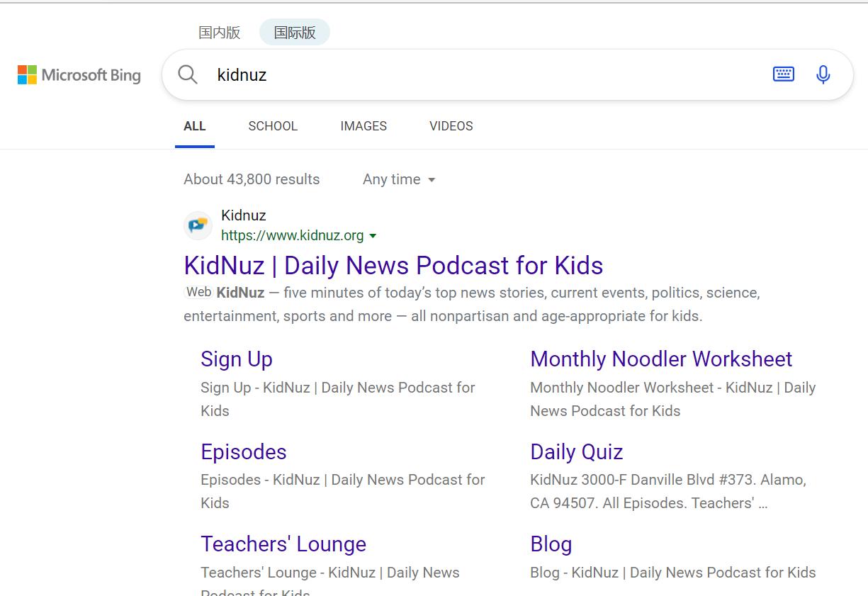Screen dimensions: 868x596
Task: Switch to the VIDEOS tab
Action: coord(451,126)
